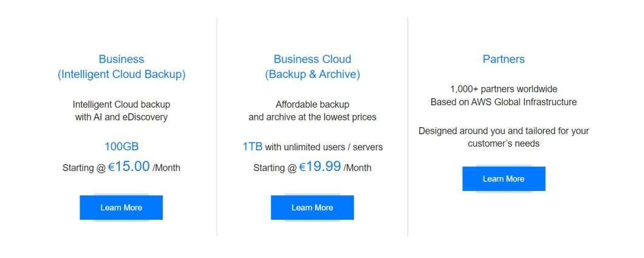Click the Partners heading
The image size is (644, 258).
504,59
